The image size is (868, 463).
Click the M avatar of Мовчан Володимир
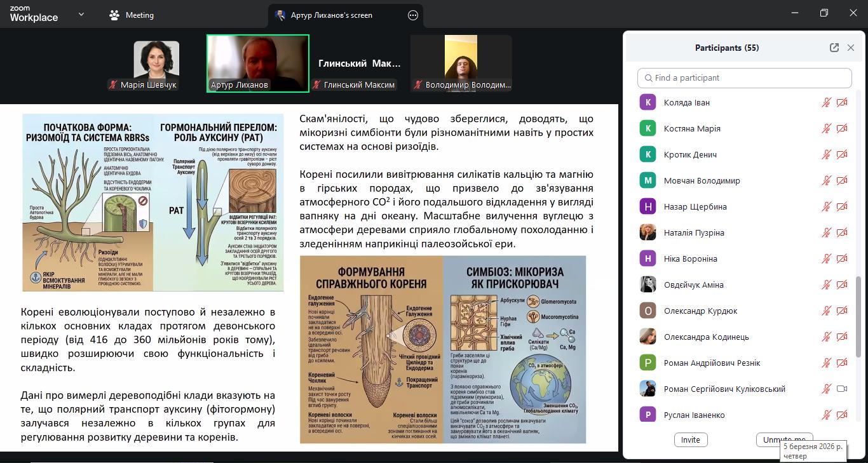(x=648, y=180)
